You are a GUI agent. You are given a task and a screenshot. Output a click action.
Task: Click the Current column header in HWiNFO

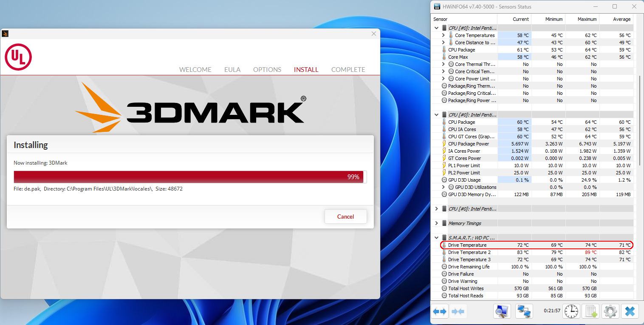tap(514, 19)
